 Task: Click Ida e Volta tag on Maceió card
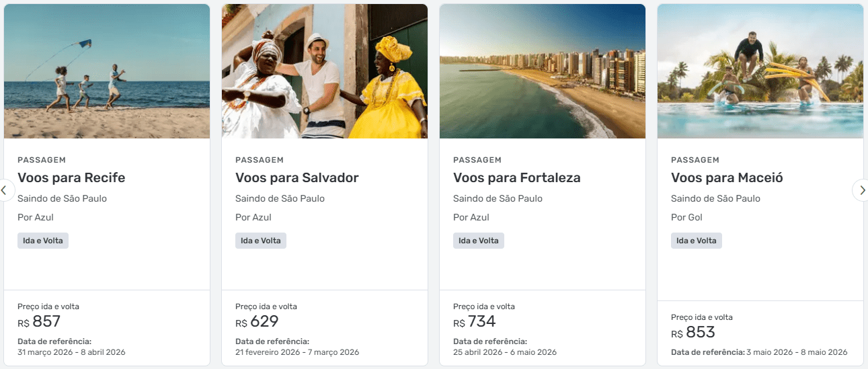point(697,241)
